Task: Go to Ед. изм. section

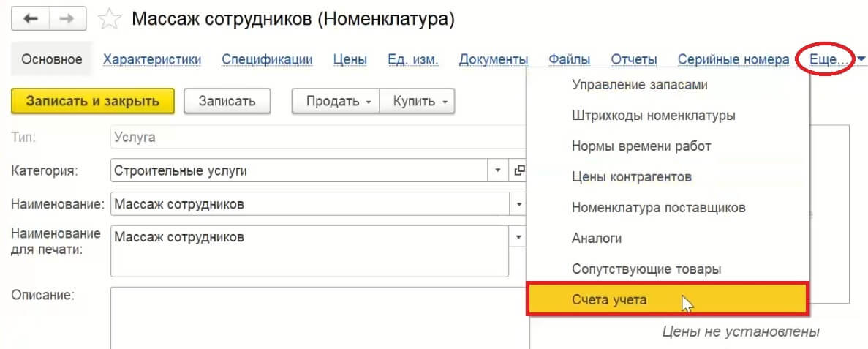Action: (x=413, y=59)
